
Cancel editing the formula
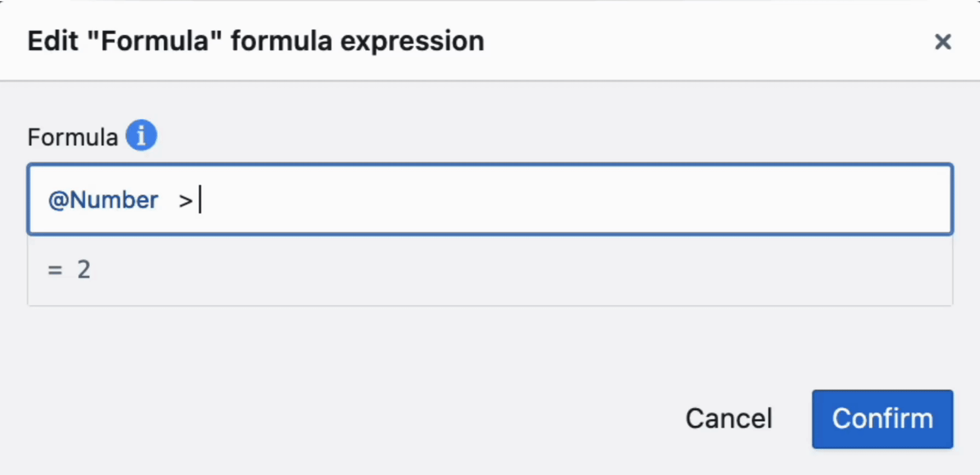[729, 419]
